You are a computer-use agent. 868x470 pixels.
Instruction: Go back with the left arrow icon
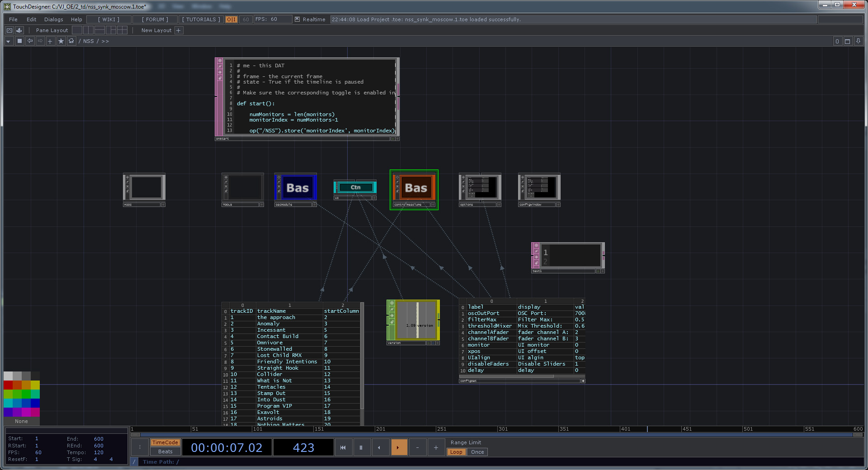(x=30, y=41)
